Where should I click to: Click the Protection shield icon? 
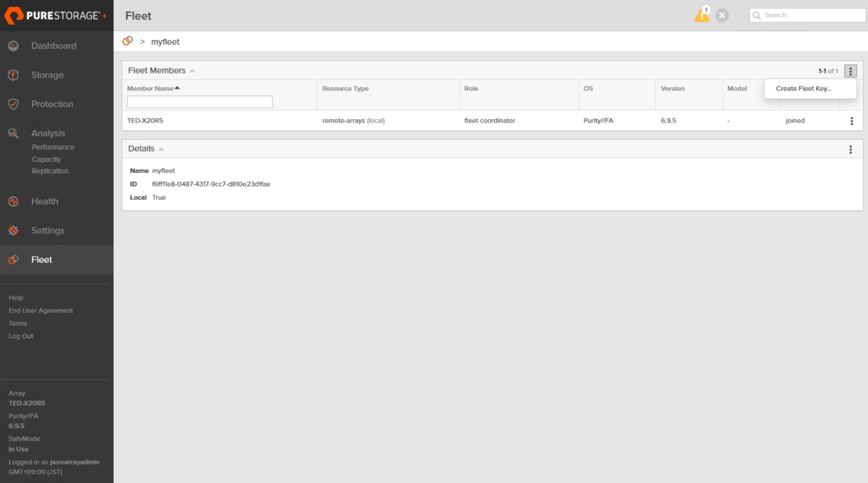[x=13, y=104]
